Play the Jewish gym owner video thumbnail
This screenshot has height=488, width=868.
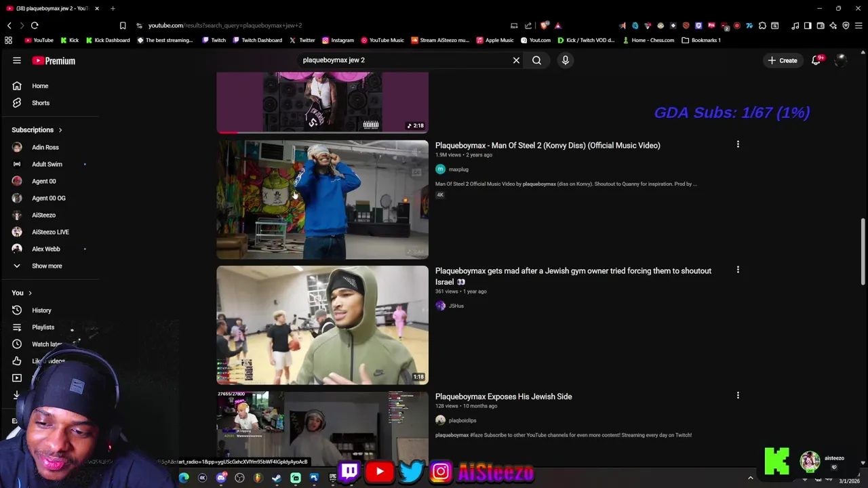[322, 325]
